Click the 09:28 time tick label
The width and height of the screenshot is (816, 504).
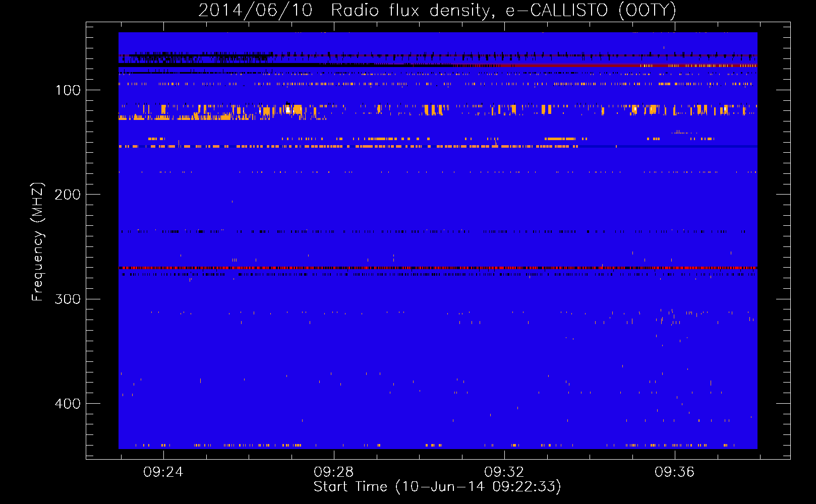coord(334,472)
